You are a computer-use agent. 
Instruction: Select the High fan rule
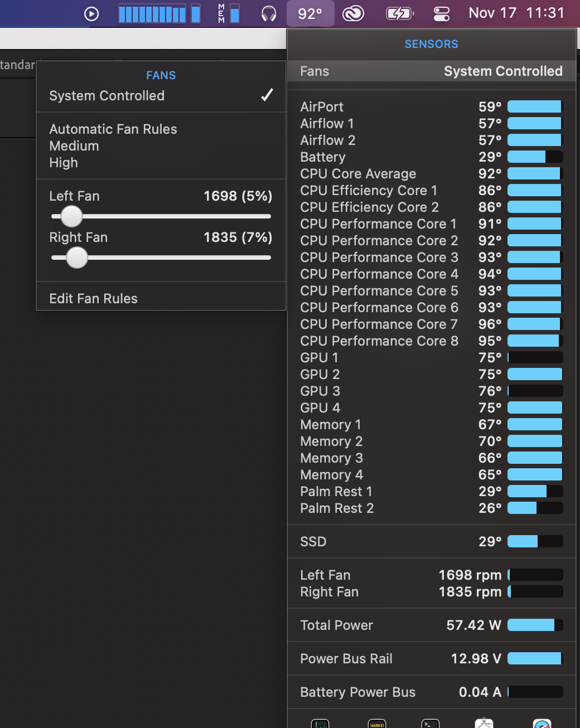(64, 163)
